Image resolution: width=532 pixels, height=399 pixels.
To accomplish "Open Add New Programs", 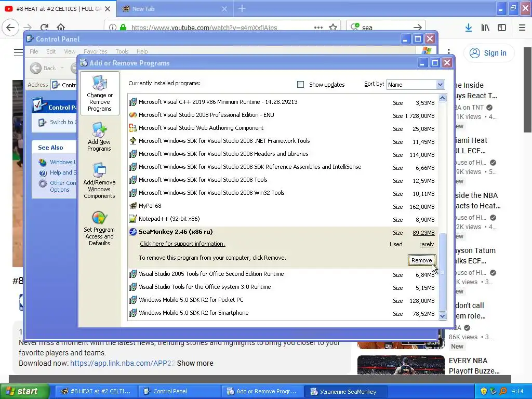I will (99, 137).
